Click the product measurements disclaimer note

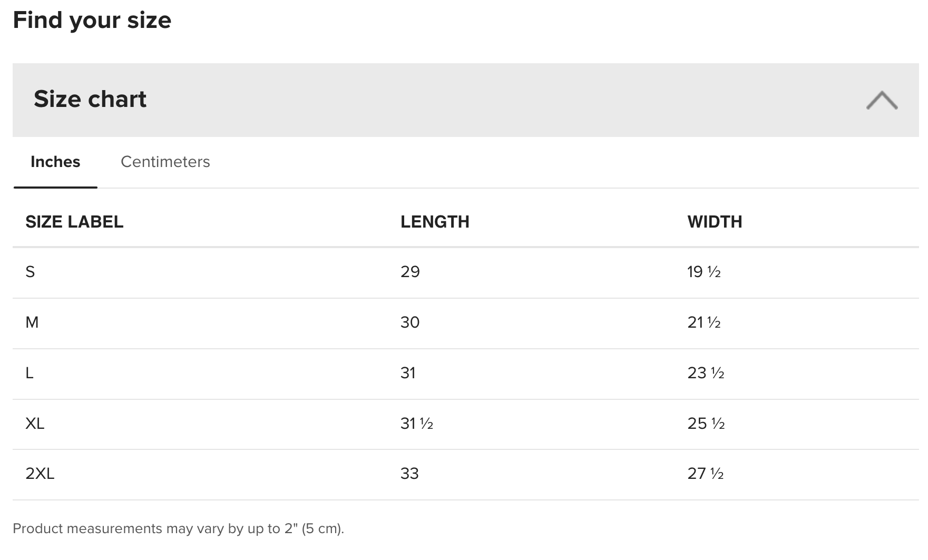(178, 528)
